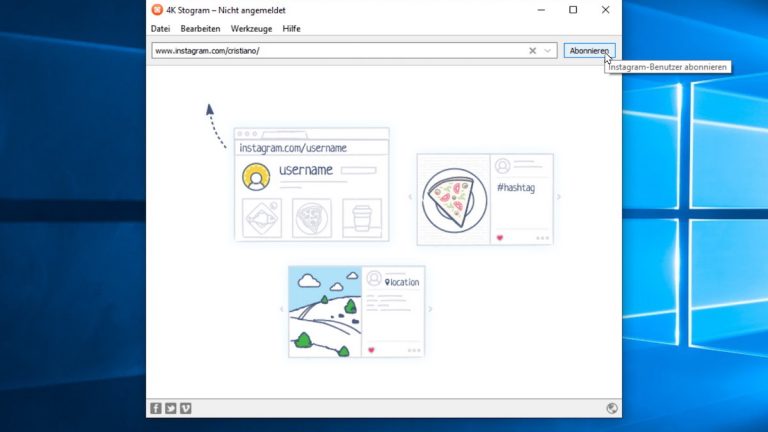This screenshot has width=768, height=432.
Task: Select the landscape location illustration
Action: point(325,311)
